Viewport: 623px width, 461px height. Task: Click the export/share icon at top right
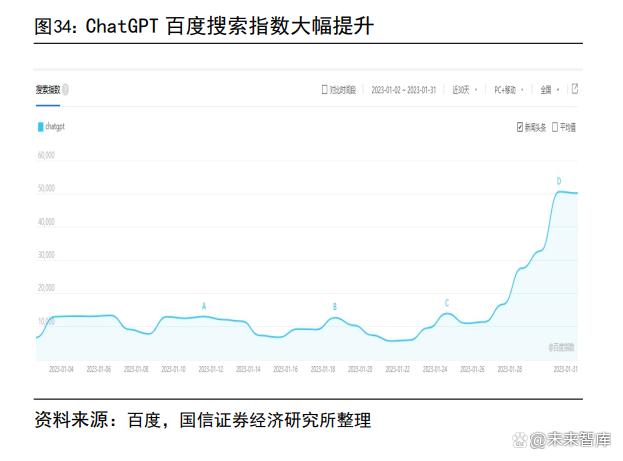point(575,89)
